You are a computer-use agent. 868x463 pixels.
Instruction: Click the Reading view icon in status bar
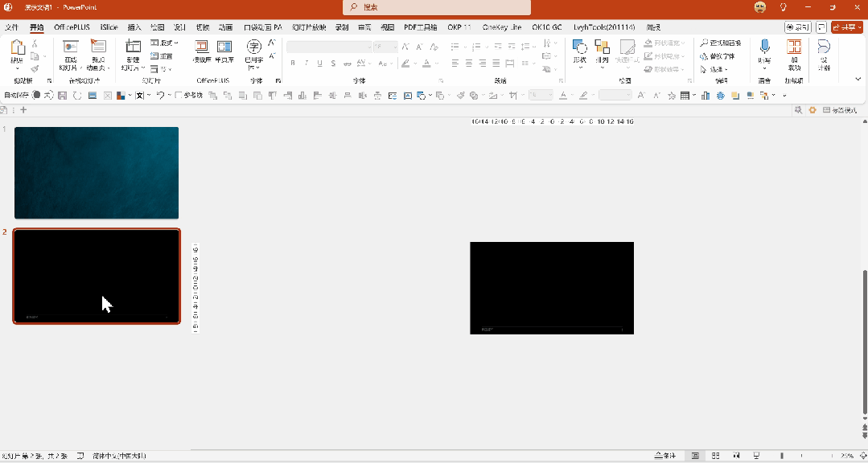click(736, 456)
